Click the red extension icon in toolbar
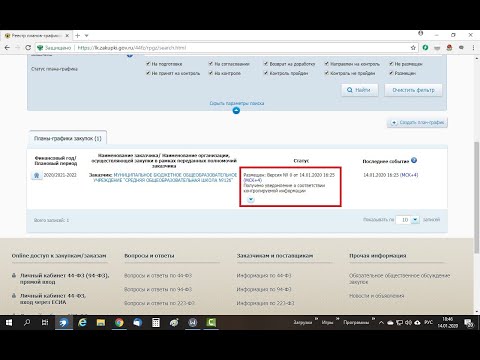This screenshot has width=480, height=360. tap(449, 48)
